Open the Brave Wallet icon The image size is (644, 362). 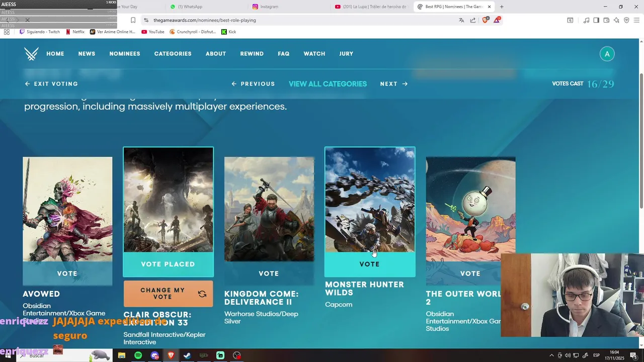click(606, 20)
